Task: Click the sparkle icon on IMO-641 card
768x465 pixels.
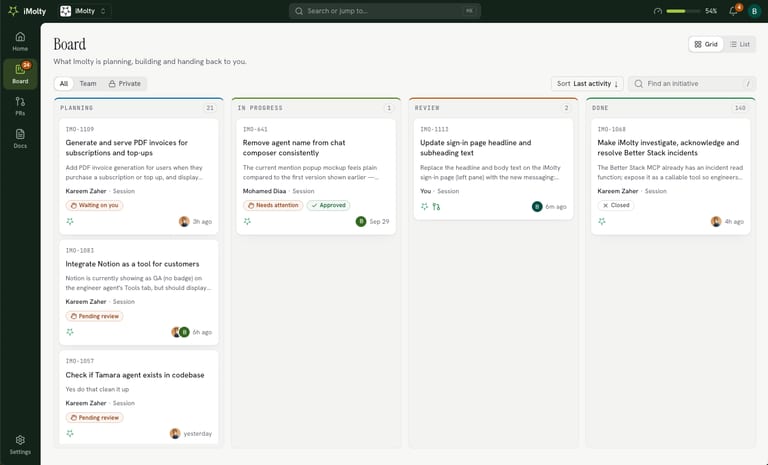Action: [x=247, y=221]
